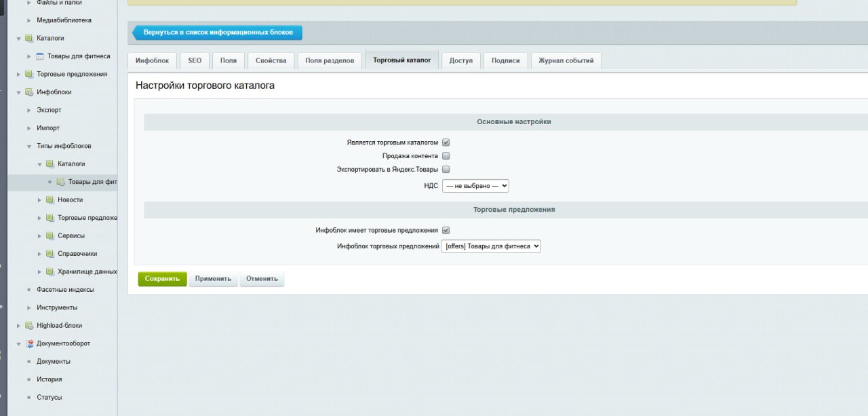Open Документы under Документооборот
The image size is (868, 416).
click(x=54, y=362)
